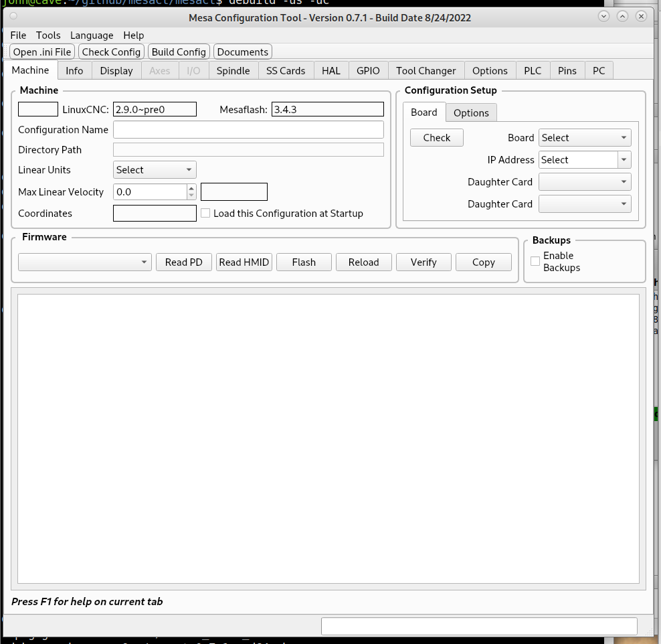Switch to the PLC tab
Screen dimensions: 661x644
tap(533, 70)
